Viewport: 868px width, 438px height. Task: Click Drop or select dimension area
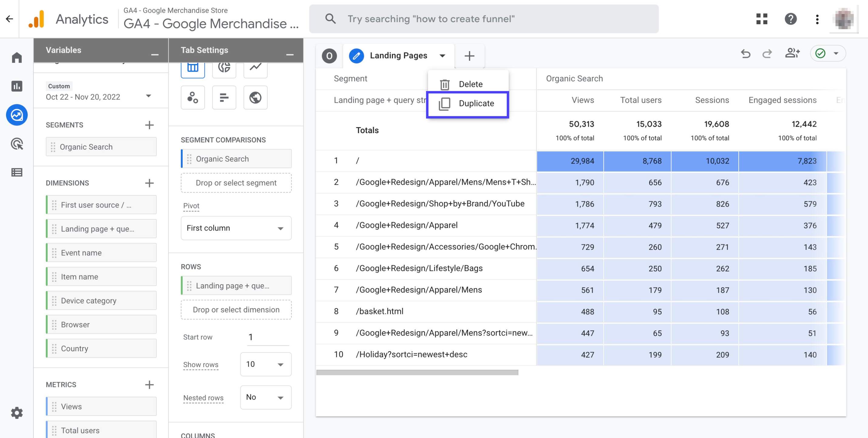236,310
